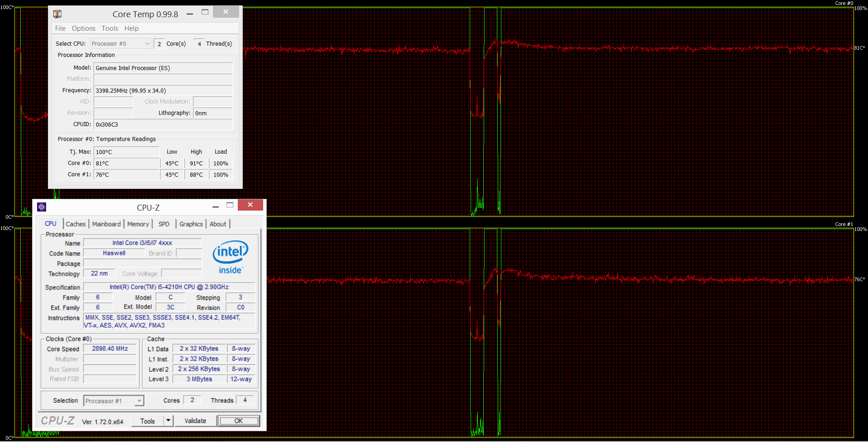This screenshot has width=868, height=442.
Task: Switch to the Memory tab
Action: coord(138,224)
